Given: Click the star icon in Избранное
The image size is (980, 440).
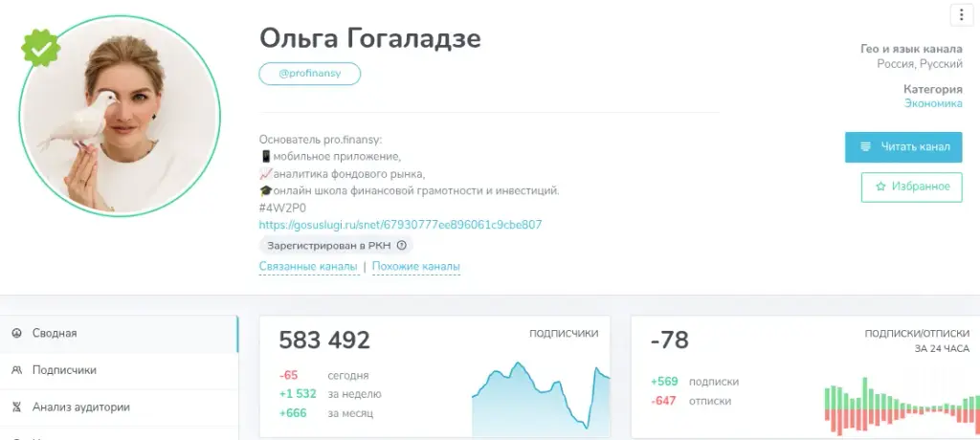Looking at the screenshot, I should click(x=880, y=187).
